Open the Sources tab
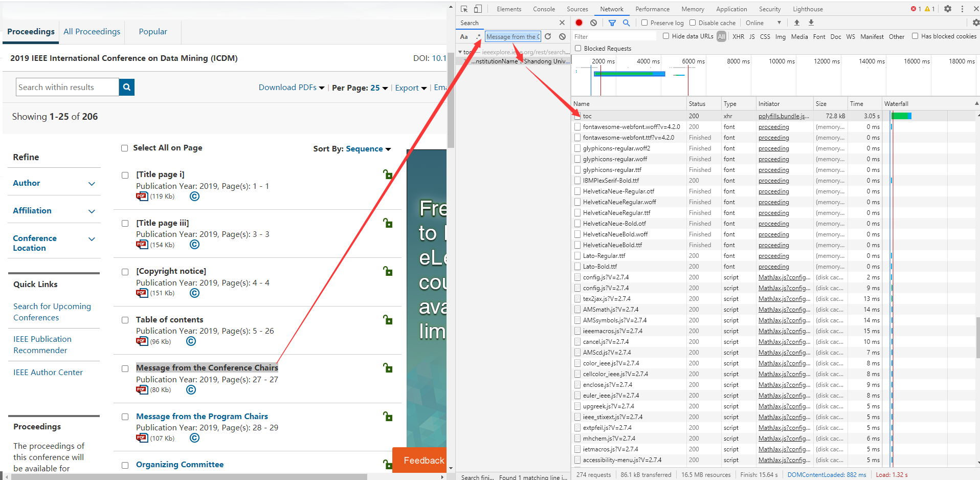Image resolution: width=980 pixels, height=480 pixels. (577, 9)
